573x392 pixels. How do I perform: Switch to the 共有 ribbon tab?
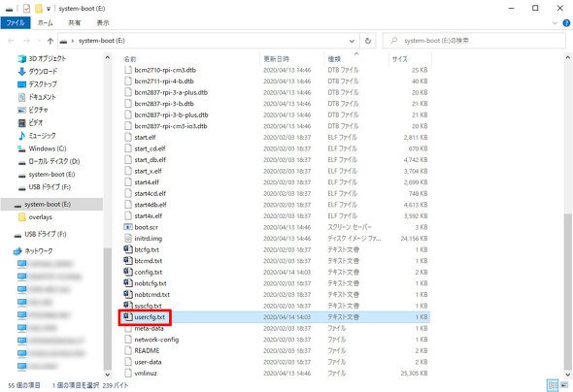click(x=74, y=22)
